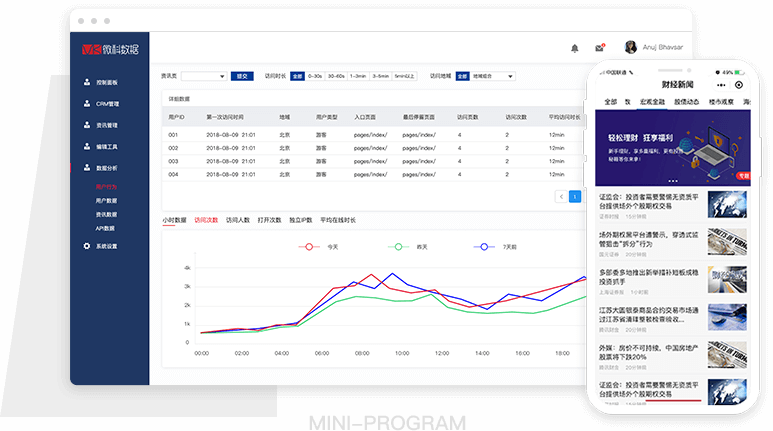The height and width of the screenshot is (431, 773).
Task: Switch to the 访问人数 chart tab
Action: [x=237, y=219]
